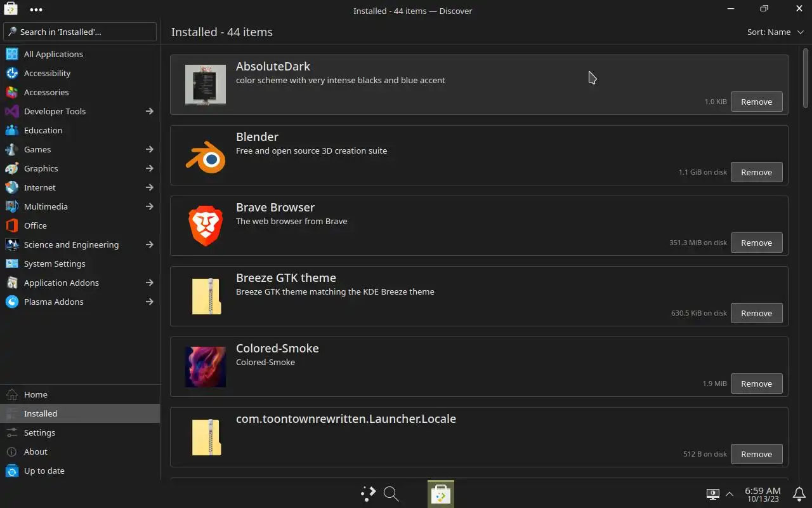Remove Brave Browser
Image resolution: width=812 pixels, height=508 pixels.
[756, 243]
